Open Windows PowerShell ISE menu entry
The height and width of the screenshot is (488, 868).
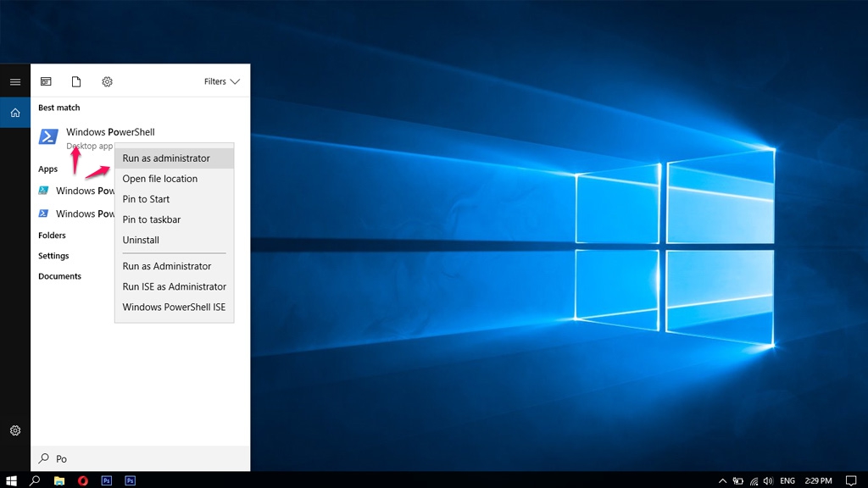click(x=175, y=307)
